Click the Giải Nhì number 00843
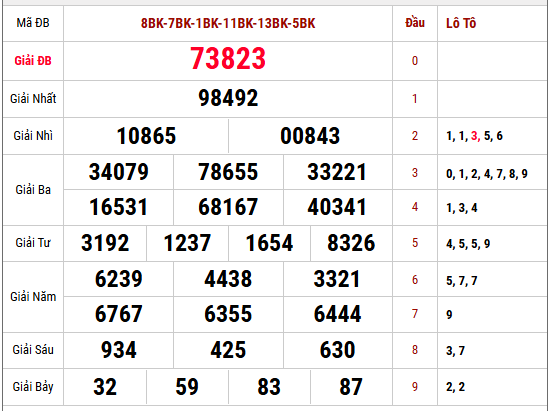Viewport: 551px width, 411px height. (x=310, y=136)
